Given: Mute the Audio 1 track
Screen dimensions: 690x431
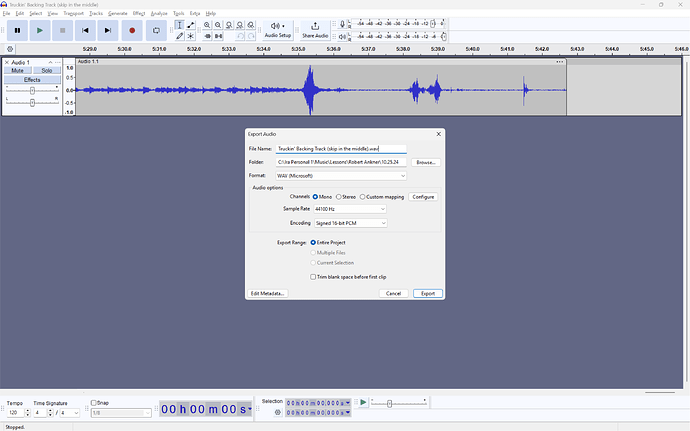Looking at the screenshot, I should click(18, 70).
